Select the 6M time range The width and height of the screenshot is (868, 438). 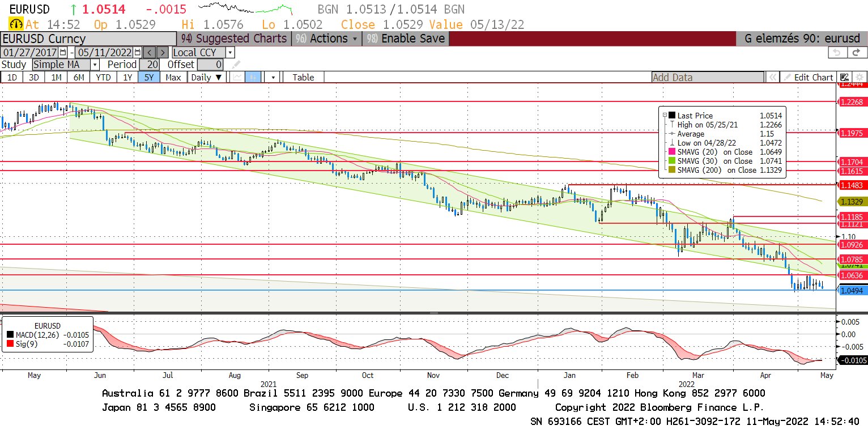pyautogui.click(x=79, y=77)
